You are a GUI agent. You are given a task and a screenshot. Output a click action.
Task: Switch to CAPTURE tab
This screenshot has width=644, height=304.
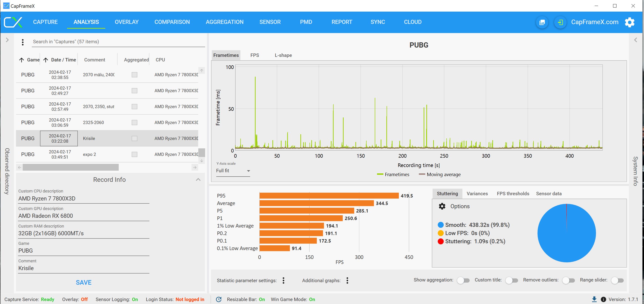(x=45, y=22)
